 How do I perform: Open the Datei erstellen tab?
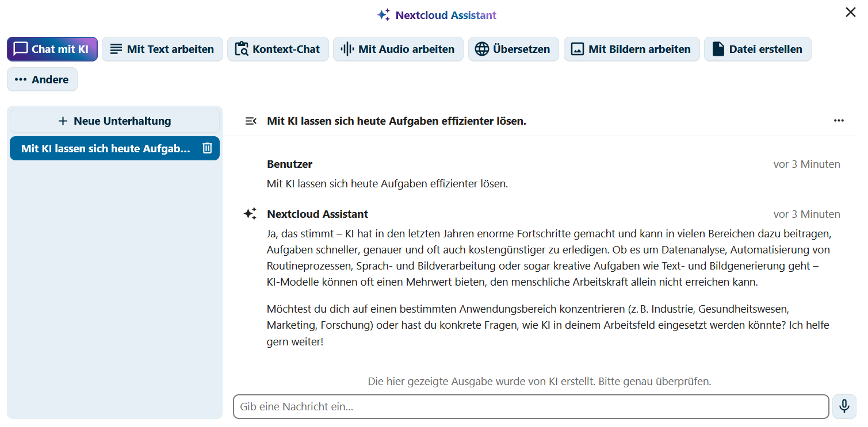[x=758, y=49]
